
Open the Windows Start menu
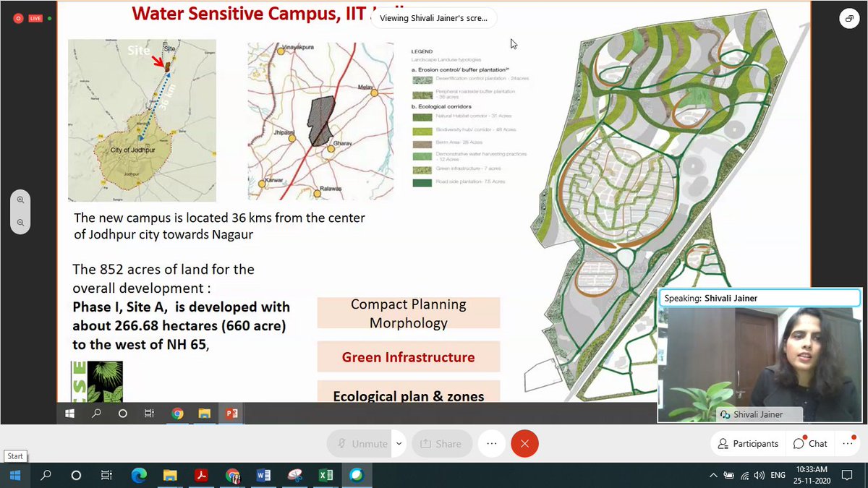pos(15,475)
